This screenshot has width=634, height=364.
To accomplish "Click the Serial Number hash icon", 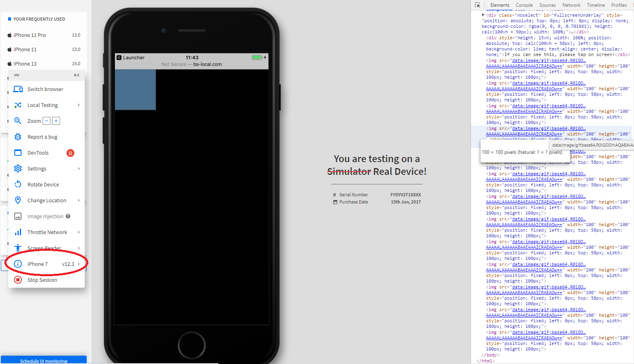I will (x=335, y=195).
